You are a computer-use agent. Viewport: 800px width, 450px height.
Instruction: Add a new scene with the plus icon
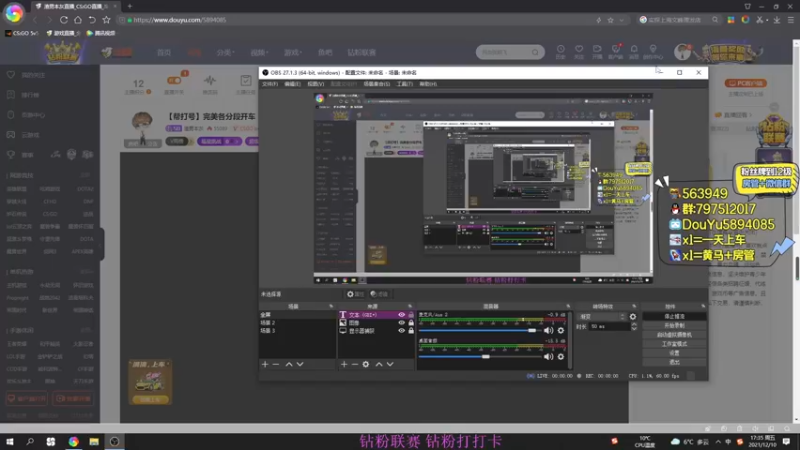click(265, 364)
